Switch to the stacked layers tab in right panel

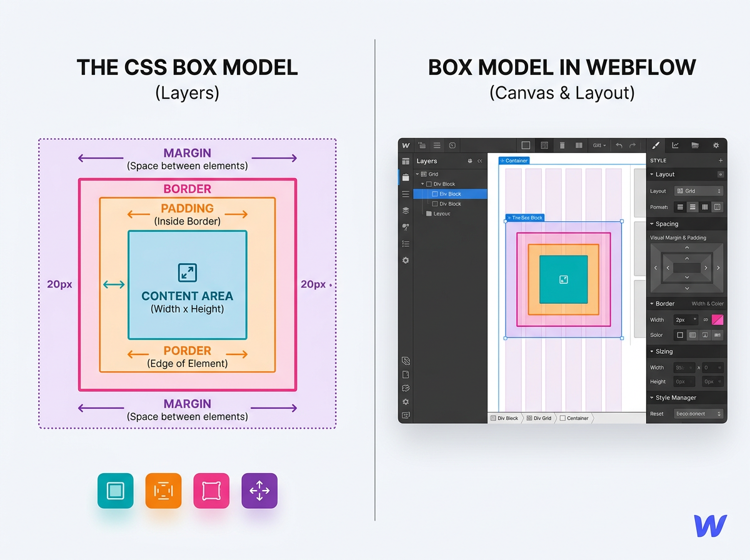[x=695, y=145]
